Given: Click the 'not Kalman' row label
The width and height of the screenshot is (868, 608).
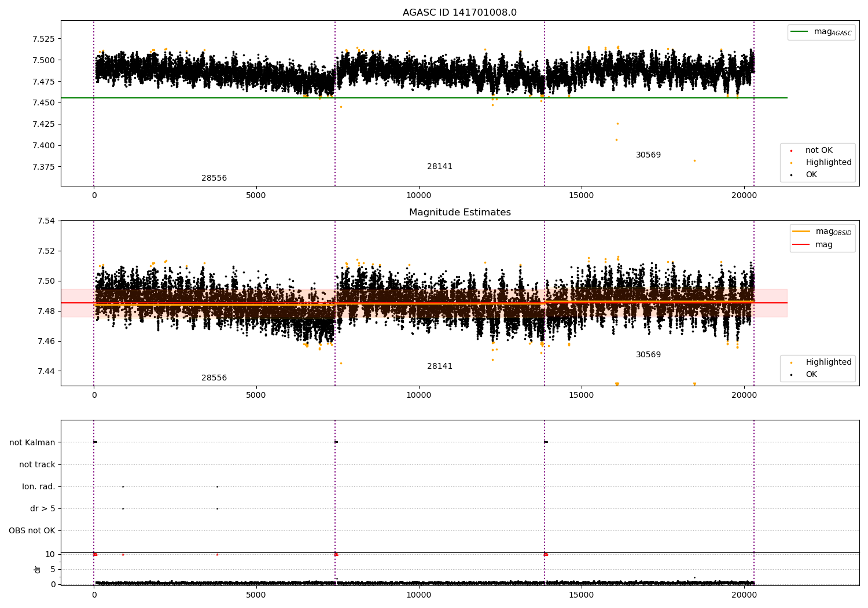Looking at the screenshot, I should pos(32,443).
